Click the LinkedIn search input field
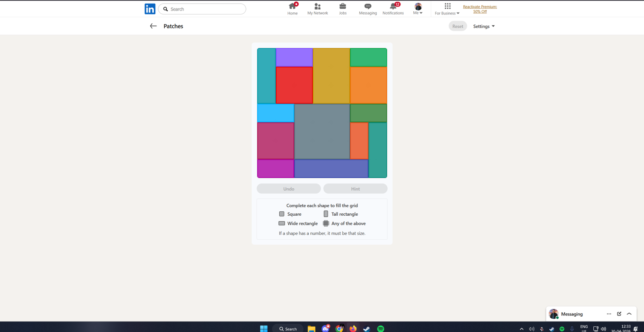Viewport: 644px width, 332px height. 206,9
